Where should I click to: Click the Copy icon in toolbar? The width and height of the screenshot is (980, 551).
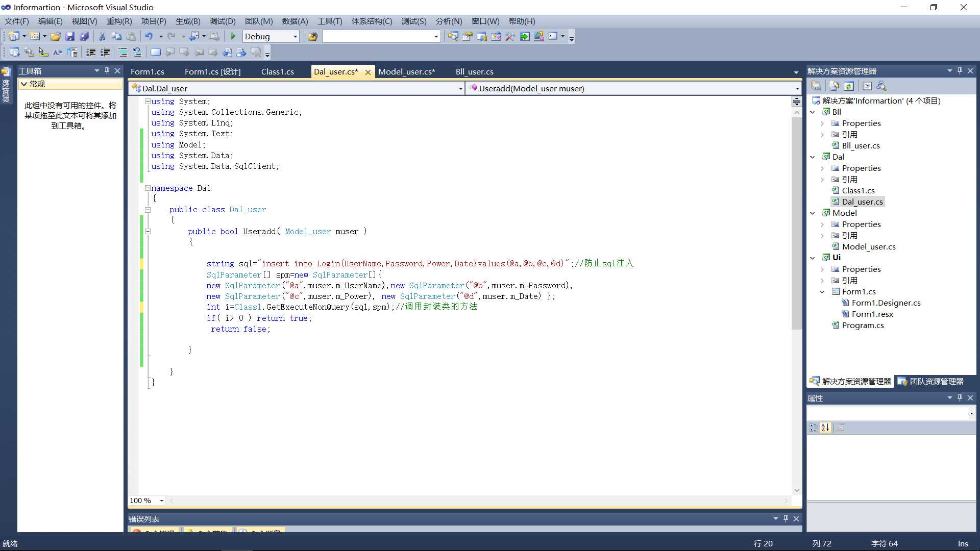tap(116, 36)
